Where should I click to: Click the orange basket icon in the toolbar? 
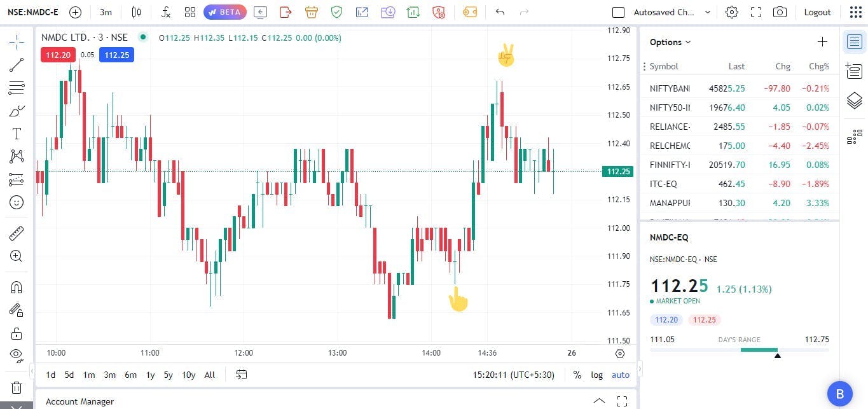coord(311,12)
